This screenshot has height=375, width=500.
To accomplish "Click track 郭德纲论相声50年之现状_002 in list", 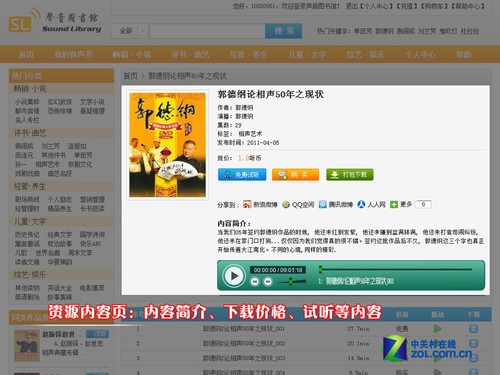I will [244, 343].
